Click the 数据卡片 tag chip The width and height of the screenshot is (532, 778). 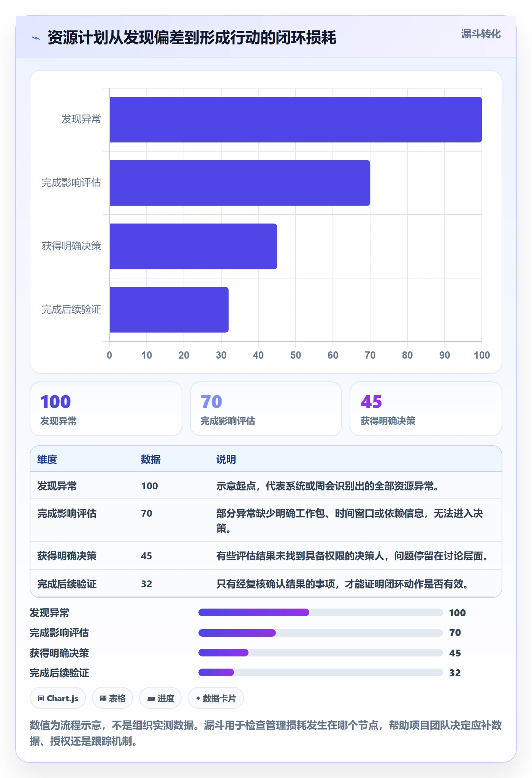coord(216,698)
